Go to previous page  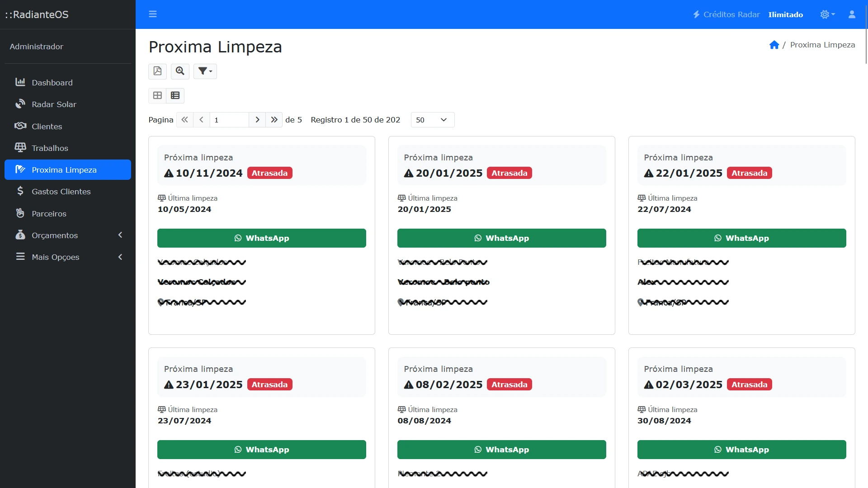coord(202,120)
